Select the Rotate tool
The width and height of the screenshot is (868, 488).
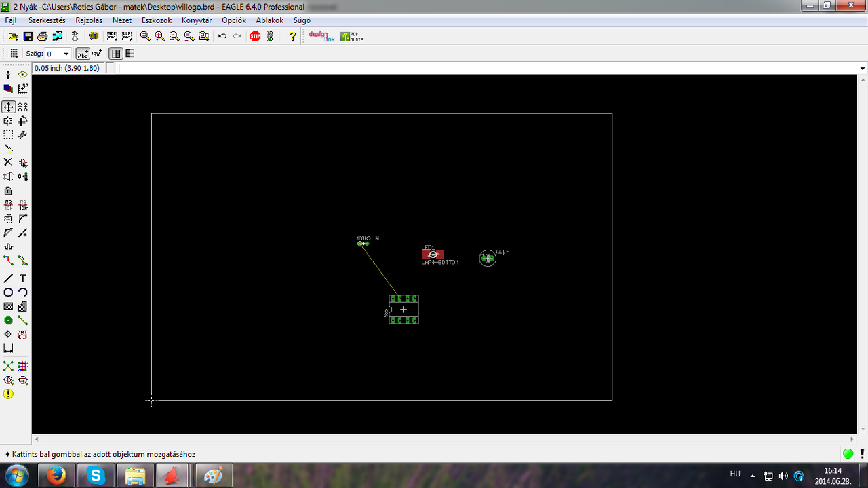coord(22,121)
